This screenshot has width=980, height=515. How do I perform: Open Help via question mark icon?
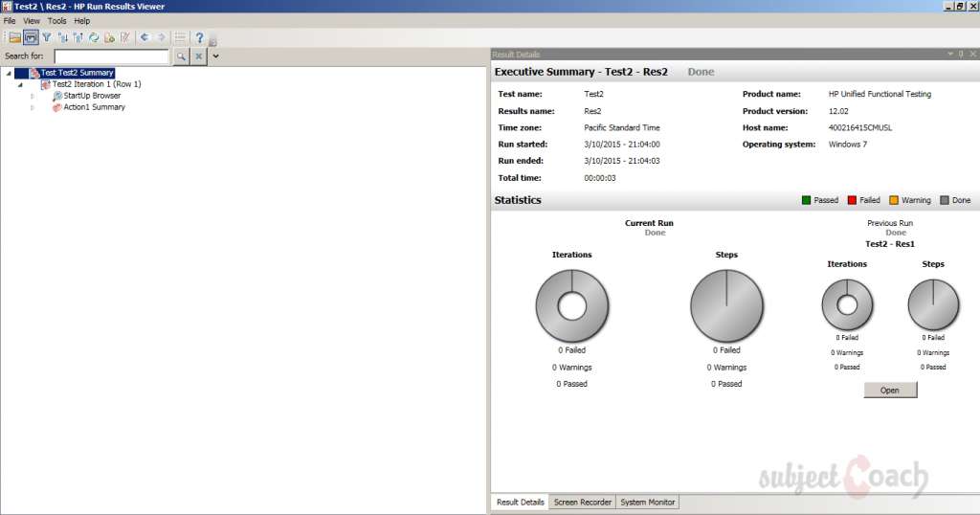tap(199, 37)
